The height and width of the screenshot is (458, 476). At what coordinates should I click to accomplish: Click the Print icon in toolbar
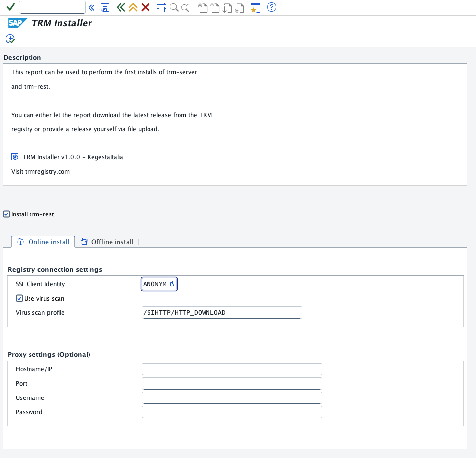[161, 7]
